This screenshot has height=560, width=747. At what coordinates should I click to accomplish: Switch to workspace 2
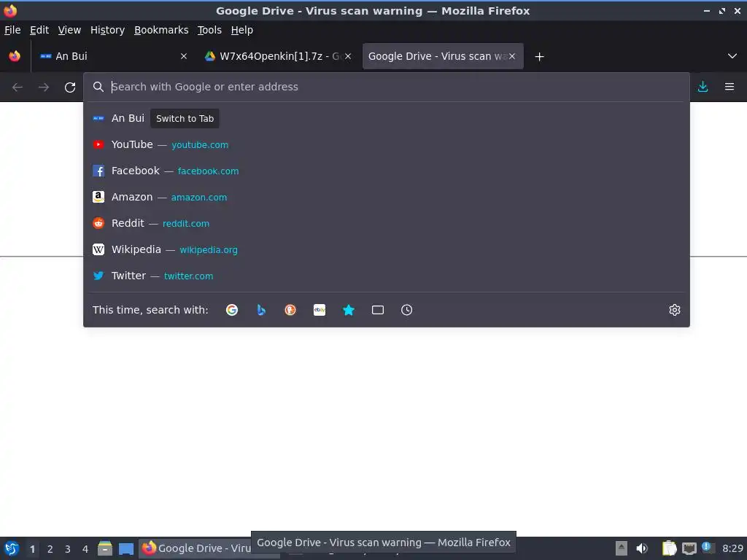point(50,549)
